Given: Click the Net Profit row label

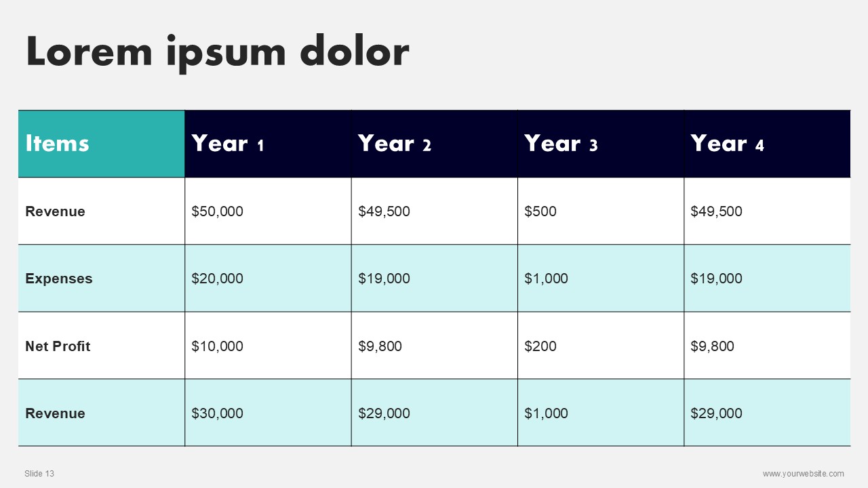Looking at the screenshot, I should [58, 346].
